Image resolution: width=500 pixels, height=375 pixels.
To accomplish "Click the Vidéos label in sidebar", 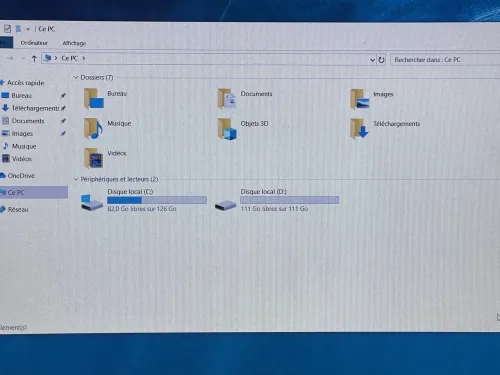I will point(22,159).
